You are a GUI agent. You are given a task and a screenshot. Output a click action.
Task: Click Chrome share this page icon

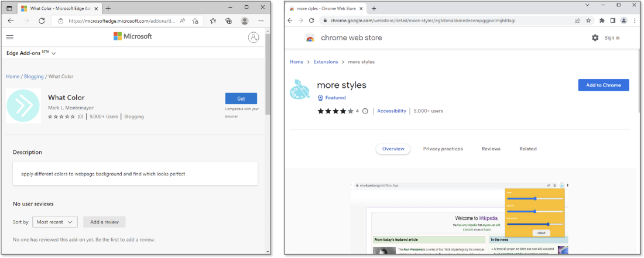click(x=578, y=20)
